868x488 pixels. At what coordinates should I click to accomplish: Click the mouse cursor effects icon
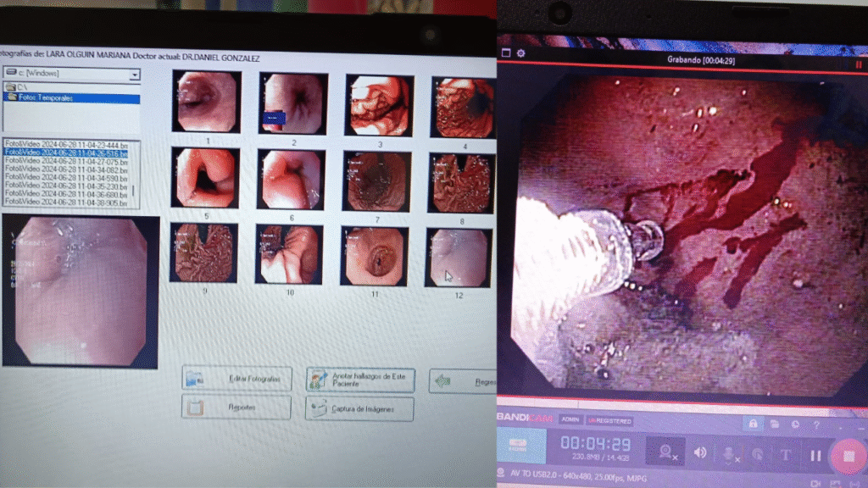click(x=757, y=454)
